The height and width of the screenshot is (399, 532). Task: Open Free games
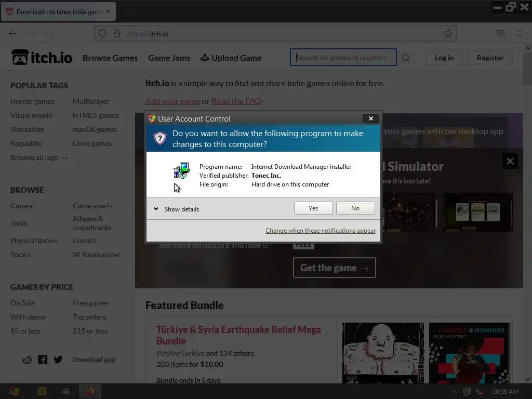90,303
